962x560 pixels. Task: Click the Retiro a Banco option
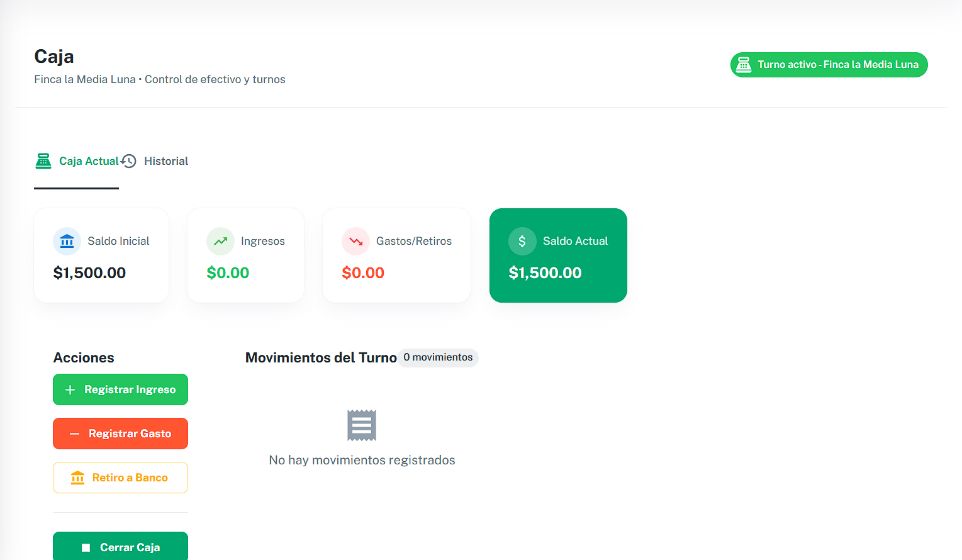point(120,477)
